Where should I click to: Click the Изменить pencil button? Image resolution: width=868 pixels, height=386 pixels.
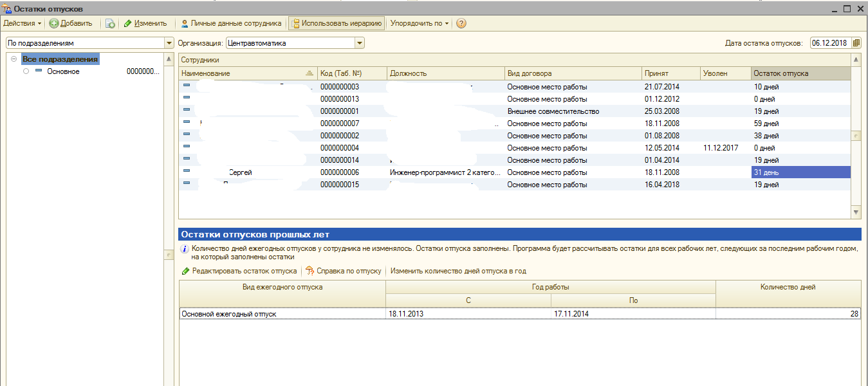(x=145, y=23)
